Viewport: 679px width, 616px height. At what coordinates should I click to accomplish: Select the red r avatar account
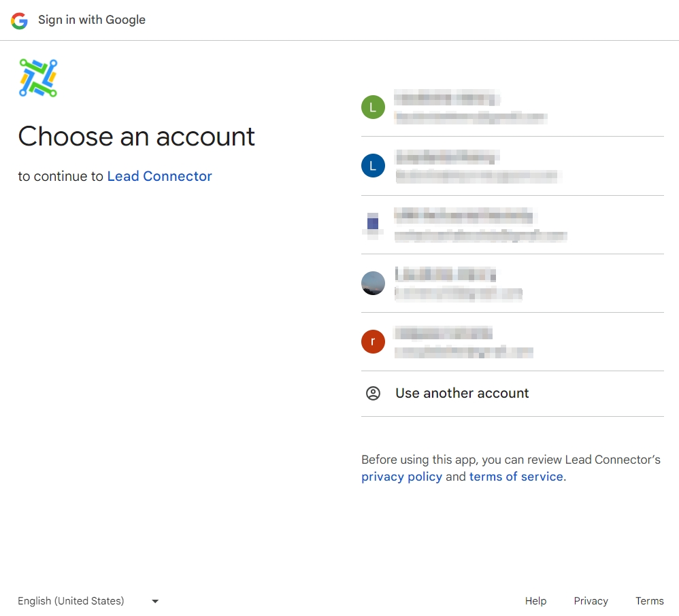click(x=373, y=341)
